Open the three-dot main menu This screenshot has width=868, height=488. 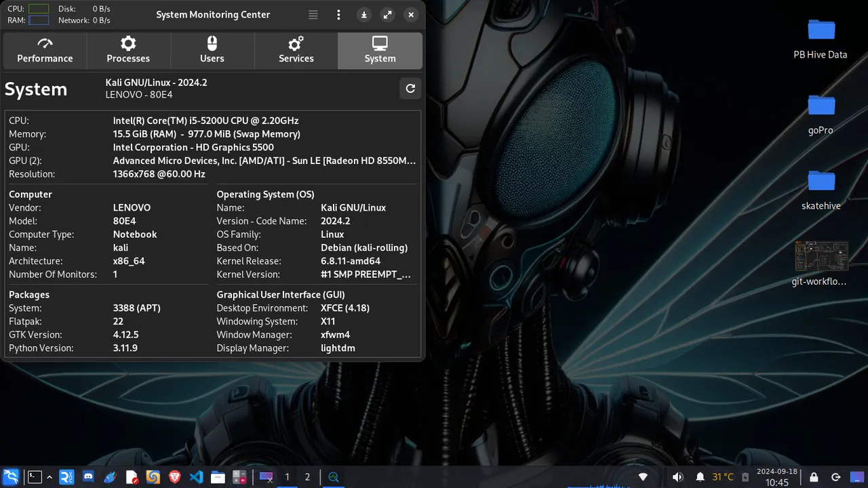tap(338, 15)
